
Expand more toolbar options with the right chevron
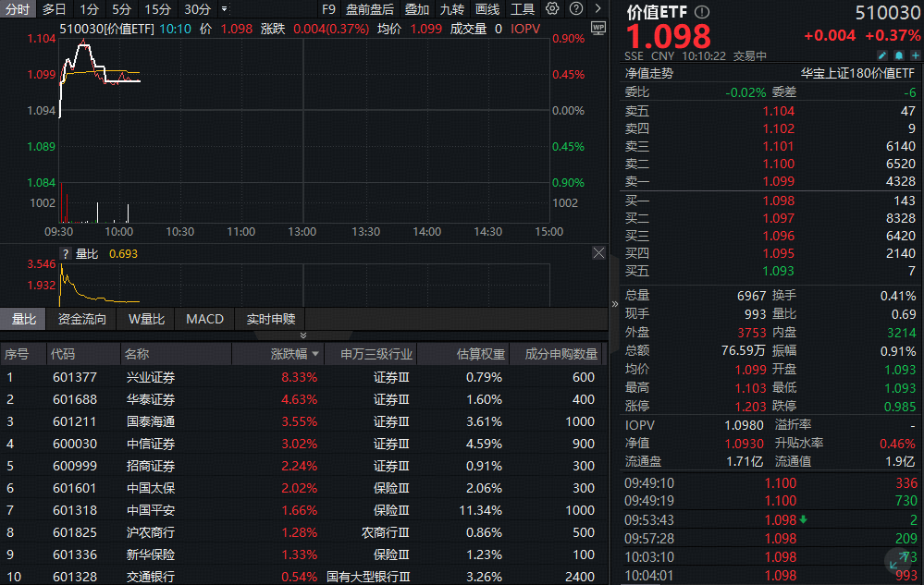[598, 8]
